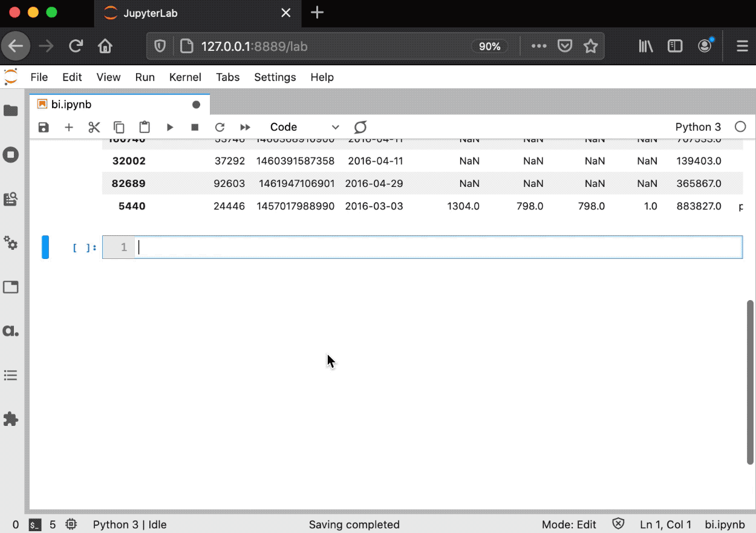Open the Help menu
756x533 pixels.
[322, 77]
